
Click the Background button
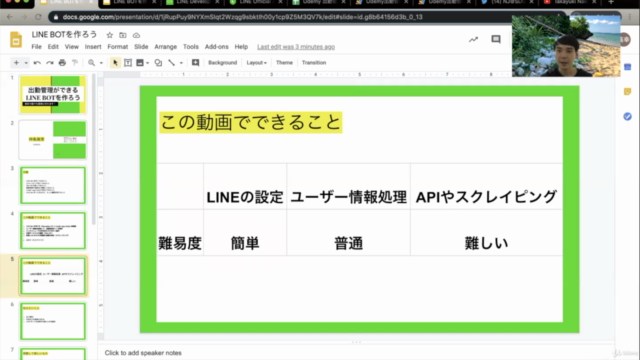222,62
